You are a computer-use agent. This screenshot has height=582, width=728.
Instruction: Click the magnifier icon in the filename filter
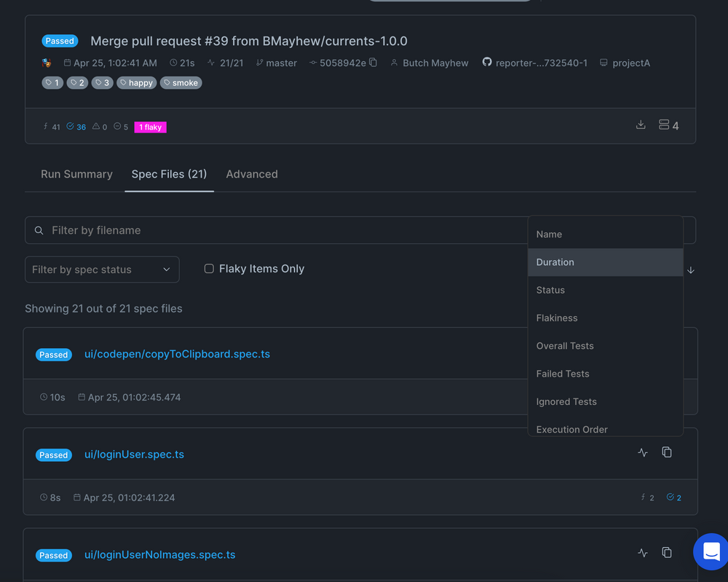[x=39, y=230]
